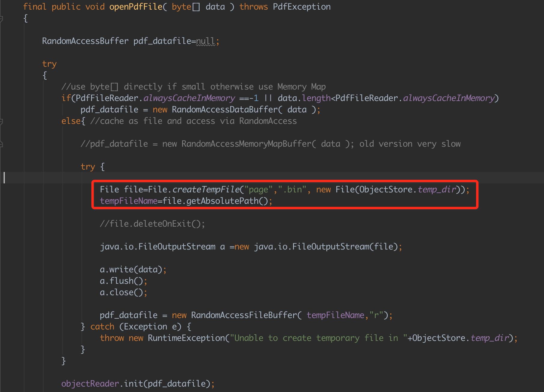Click commented "RandomAccessMemoryMapBuffer" text
Viewport: 544px width, 392px height.
point(246,144)
